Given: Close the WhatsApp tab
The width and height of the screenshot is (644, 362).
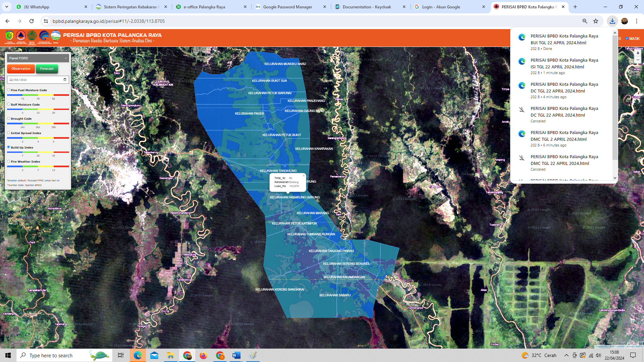Looking at the screenshot, I should pos(86,7).
